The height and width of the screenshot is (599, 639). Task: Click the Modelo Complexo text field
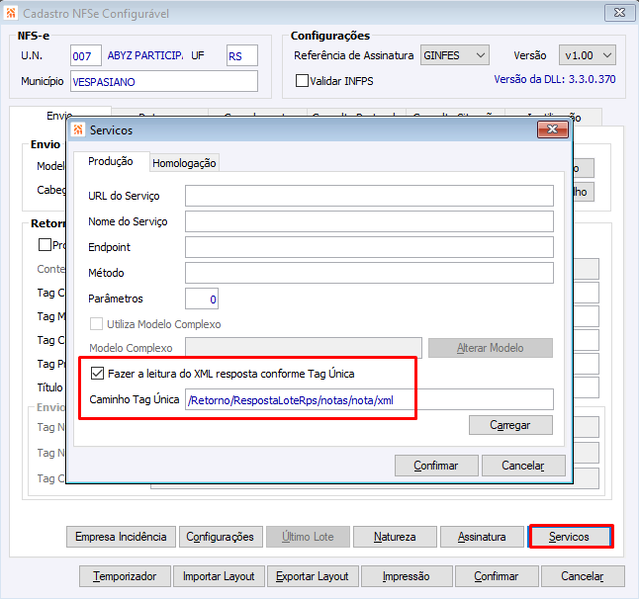[304, 348]
